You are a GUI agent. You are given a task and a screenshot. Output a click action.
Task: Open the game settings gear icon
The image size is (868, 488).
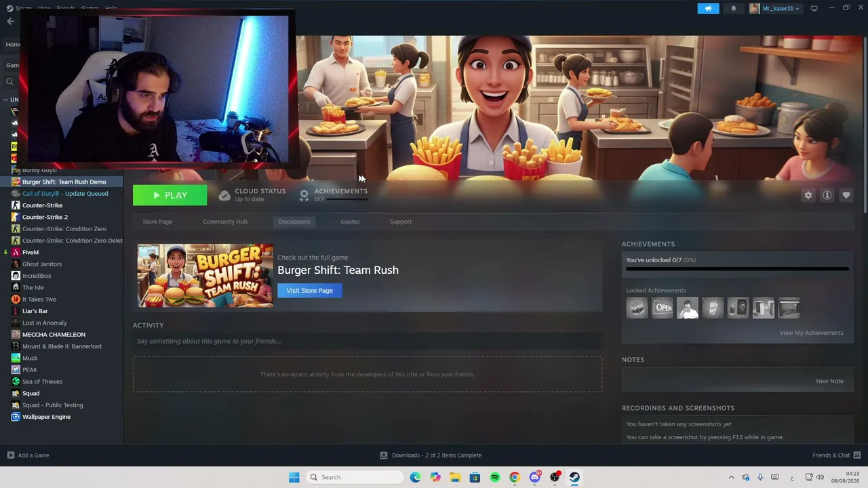pyautogui.click(x=808, y=195)
